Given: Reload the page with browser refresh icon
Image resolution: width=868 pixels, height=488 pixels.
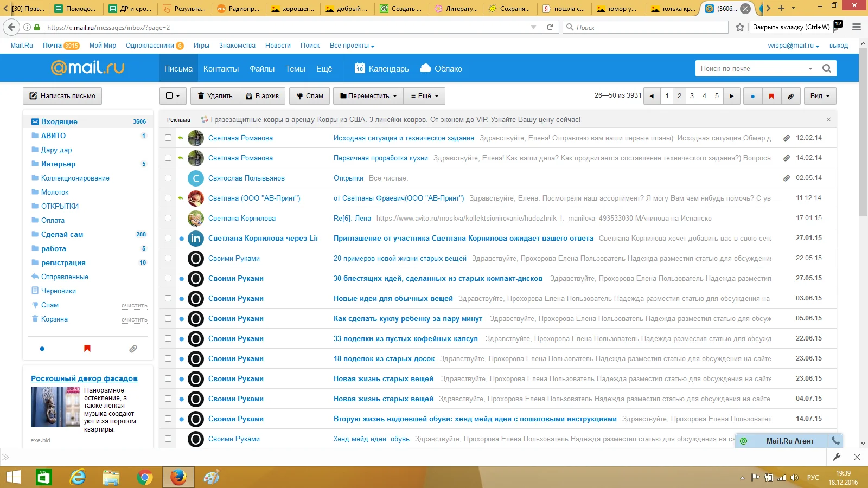Looking at the screenshot, I should click(x=550, y=27).
